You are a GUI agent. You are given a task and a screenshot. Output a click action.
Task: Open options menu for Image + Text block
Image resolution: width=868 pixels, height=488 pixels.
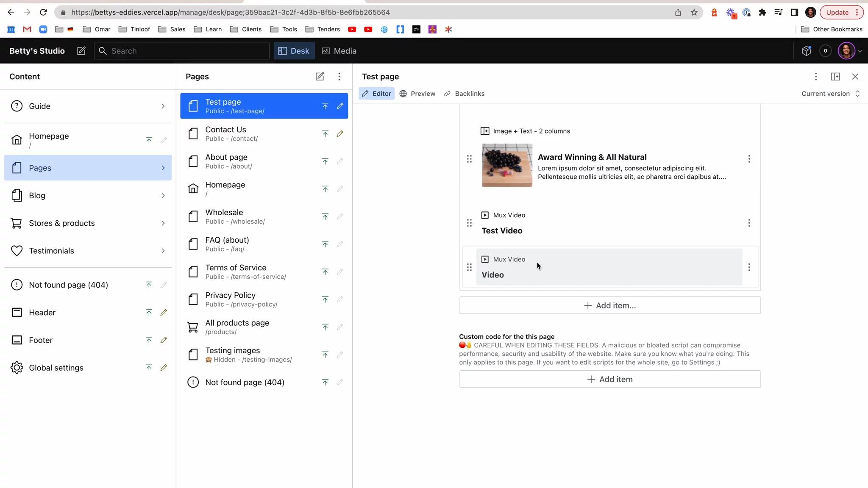click(x=749, y=159)
